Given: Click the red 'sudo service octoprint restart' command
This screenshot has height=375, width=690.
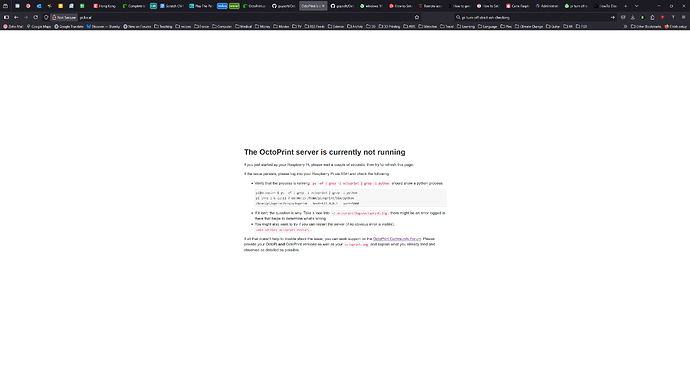Looking at the screenshot, I should click(x=283, y=230).
